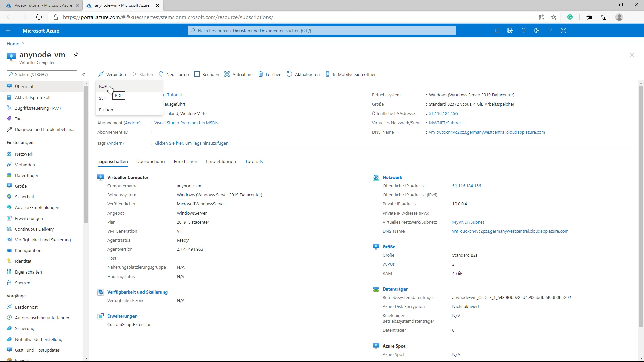The image size is (644, 362).
Task: Switch to the Funktionen tab
Action: pos(185,161)
